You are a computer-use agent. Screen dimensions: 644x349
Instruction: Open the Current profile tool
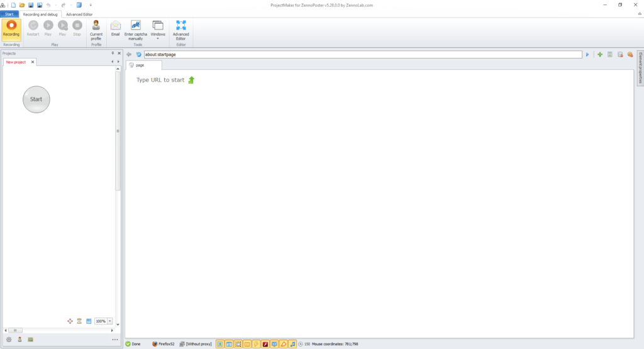(x=96, y=29)
